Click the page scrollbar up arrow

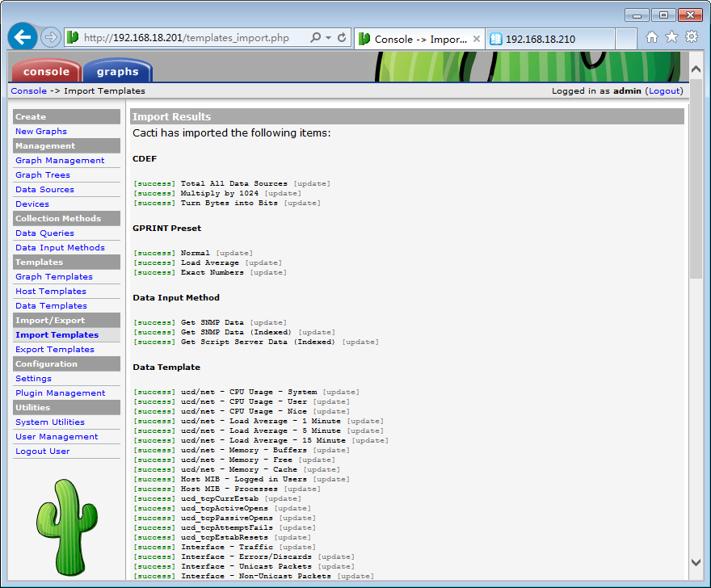click(x=696, y=69)
